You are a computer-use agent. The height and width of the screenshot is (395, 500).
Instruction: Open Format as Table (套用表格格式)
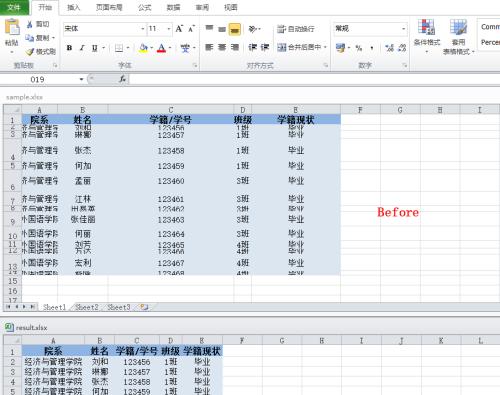click(x=458, y=37)
